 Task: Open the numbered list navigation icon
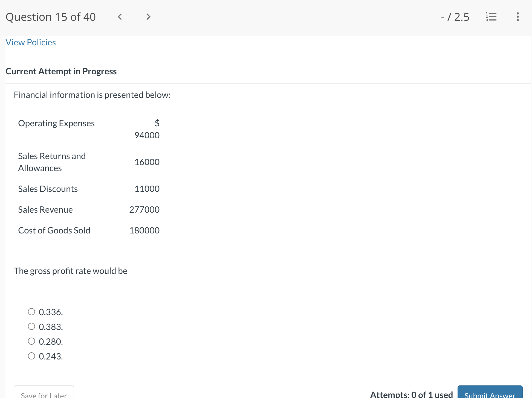(491, 17)
